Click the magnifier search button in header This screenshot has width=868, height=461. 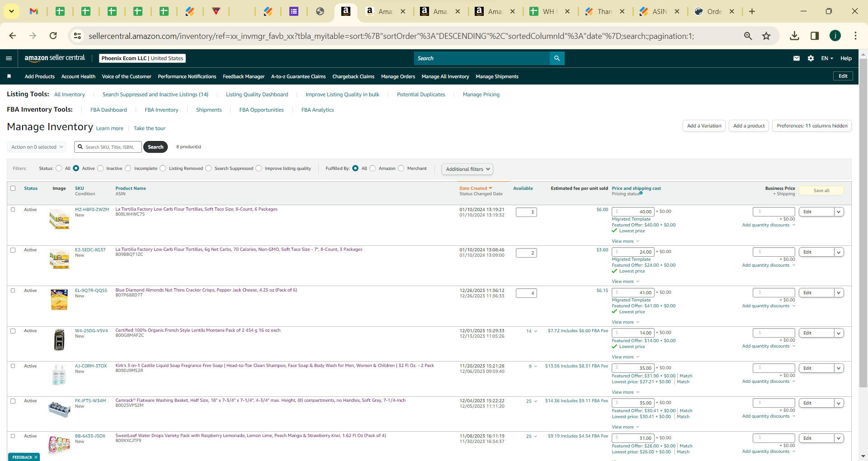pos(557,58)
